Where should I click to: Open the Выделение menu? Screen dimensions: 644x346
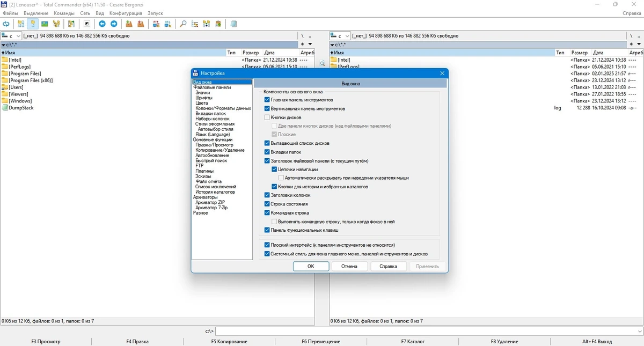[35, 13]
